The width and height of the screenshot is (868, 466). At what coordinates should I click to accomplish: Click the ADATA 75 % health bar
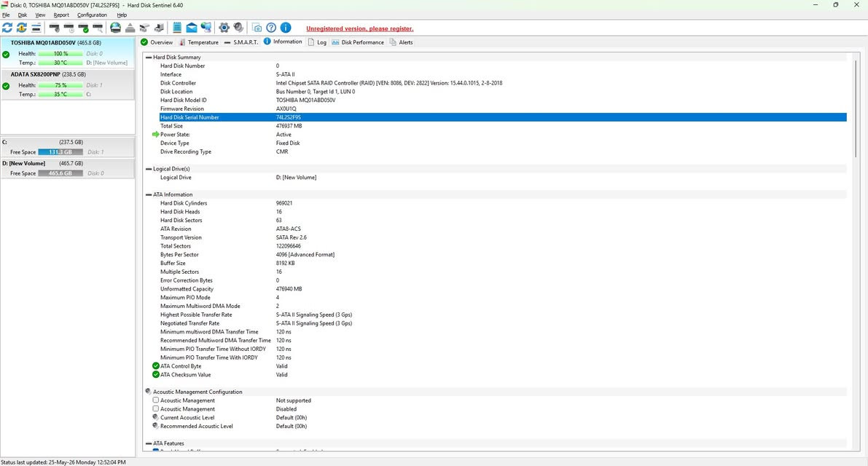[x=60, y=85]
